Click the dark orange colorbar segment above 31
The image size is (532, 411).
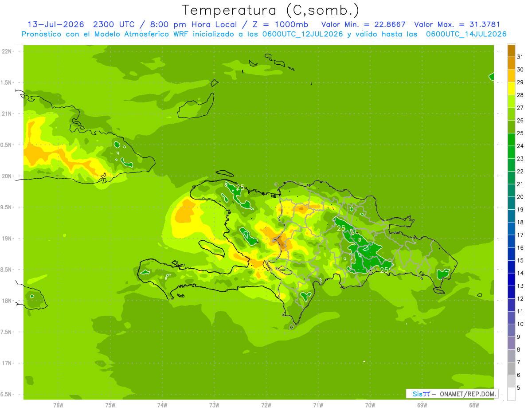coord(511,51)
